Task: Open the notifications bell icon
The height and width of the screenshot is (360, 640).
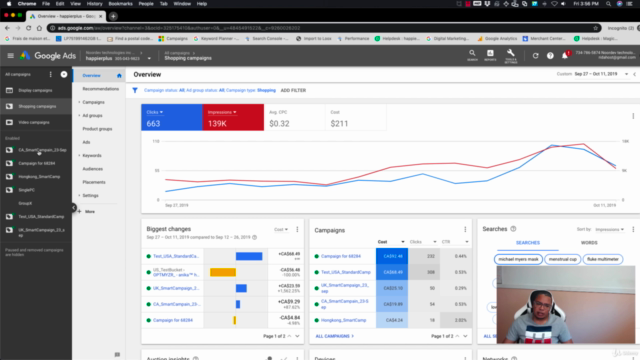Action: (565, 56)
